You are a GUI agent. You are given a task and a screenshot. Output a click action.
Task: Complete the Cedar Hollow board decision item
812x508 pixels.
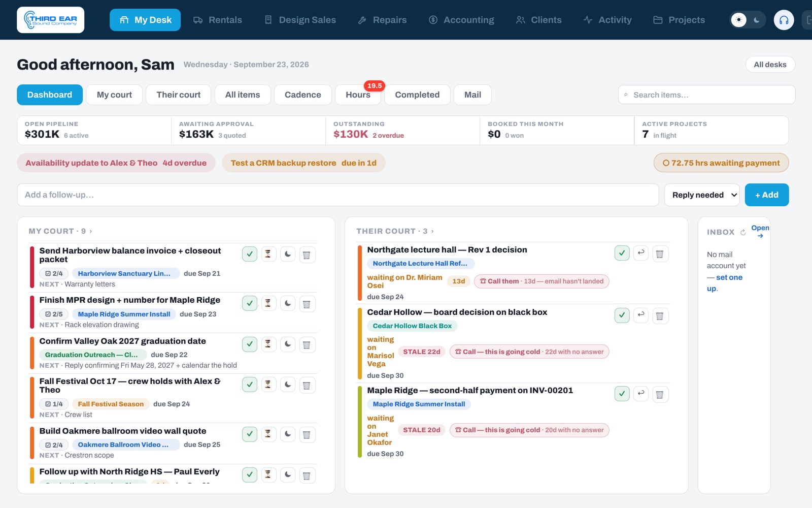[622, 315]
